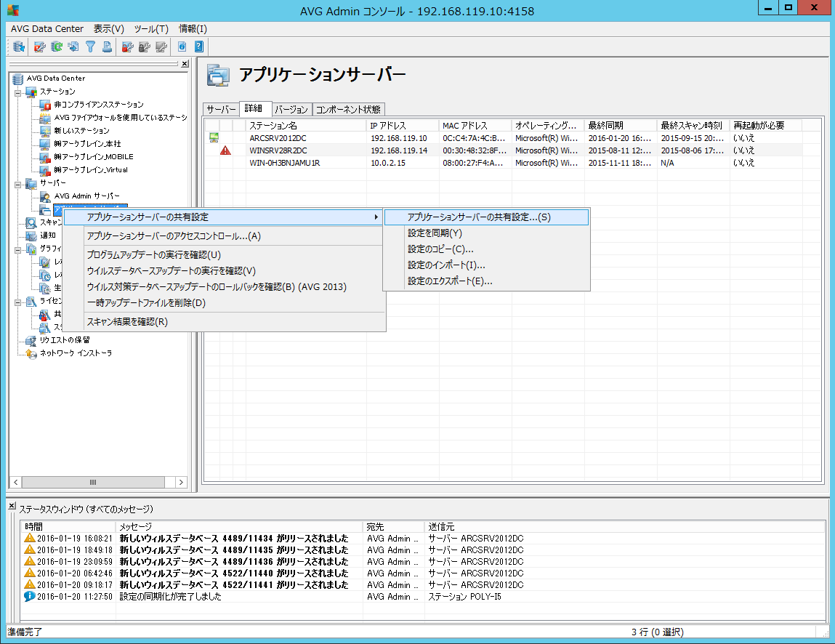Click tree scrollbar left arrow
835x644 pixels.
click(15, 482)
